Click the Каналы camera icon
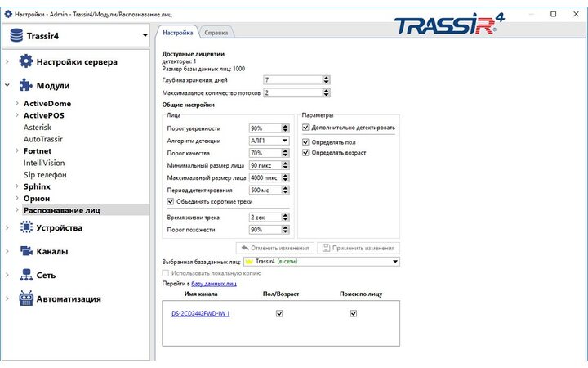This screenshot has width=588, height=368. pos(26,251)
